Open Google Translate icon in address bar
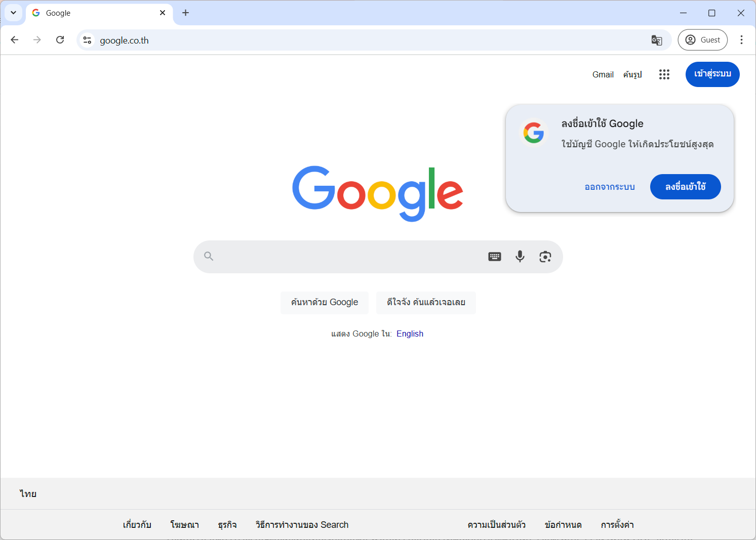This screenshot has width=756, height=540. click(x=657, y=40)
